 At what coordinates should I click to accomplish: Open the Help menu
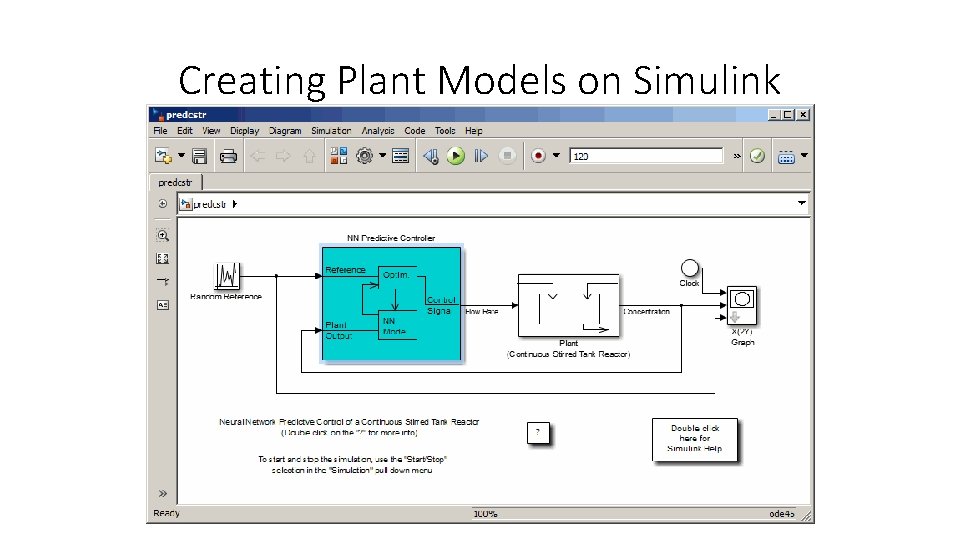tap(473, 130)
